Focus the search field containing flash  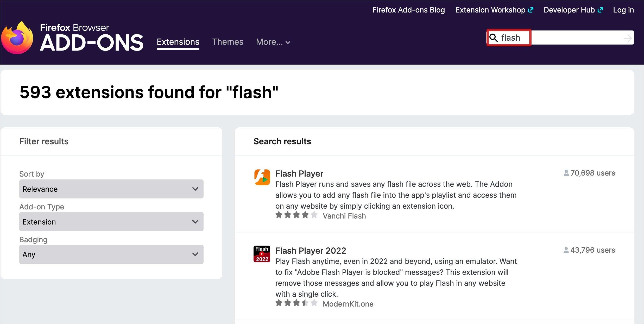tap(560, 38)
